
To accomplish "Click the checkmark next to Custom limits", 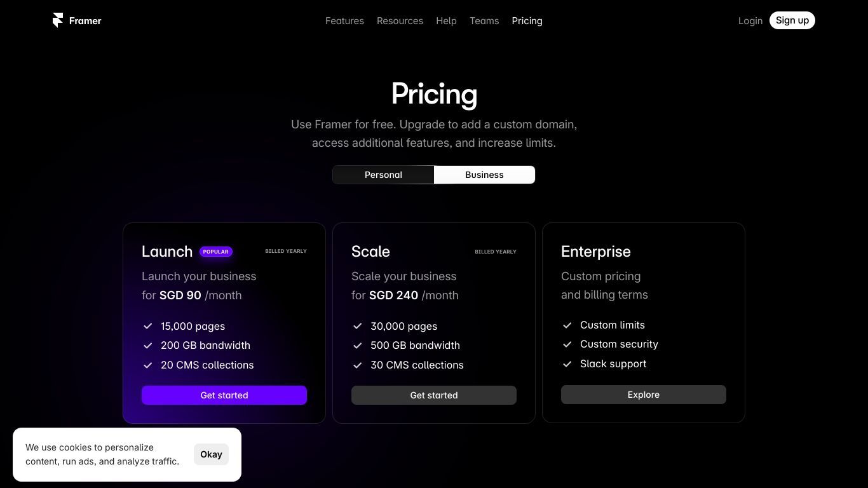I will pos(567,325).
